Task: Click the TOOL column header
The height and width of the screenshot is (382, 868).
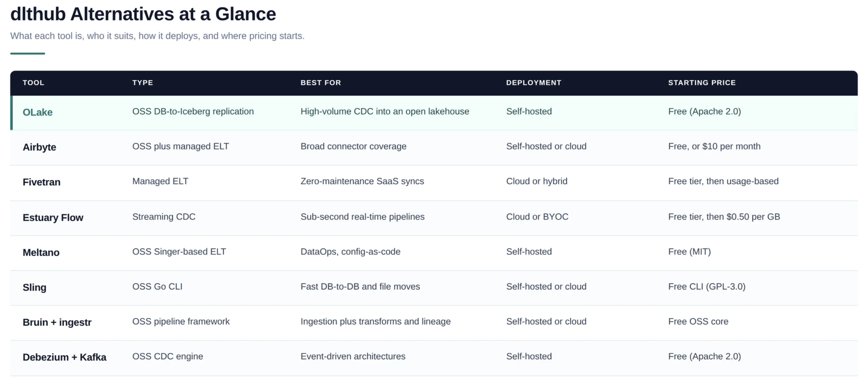Action: [x=33, y=82]
